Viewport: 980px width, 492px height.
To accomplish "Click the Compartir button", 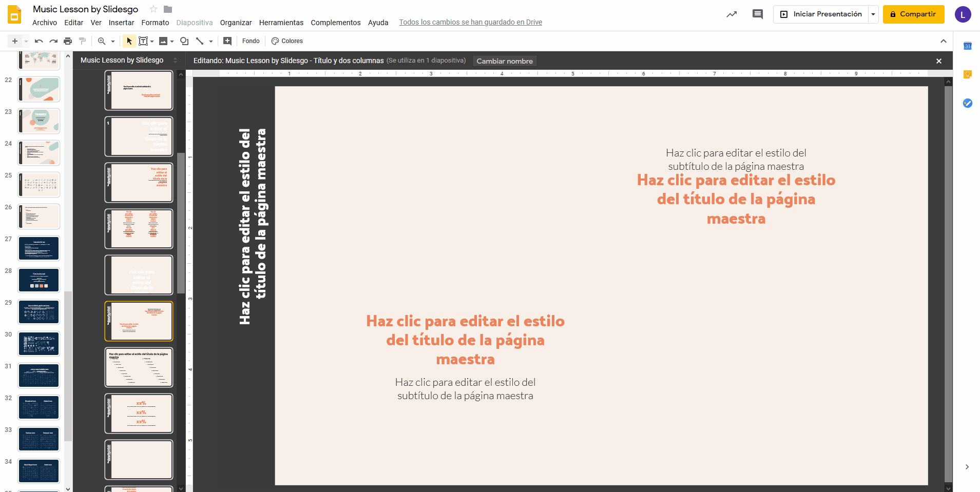I will (914, 14).
